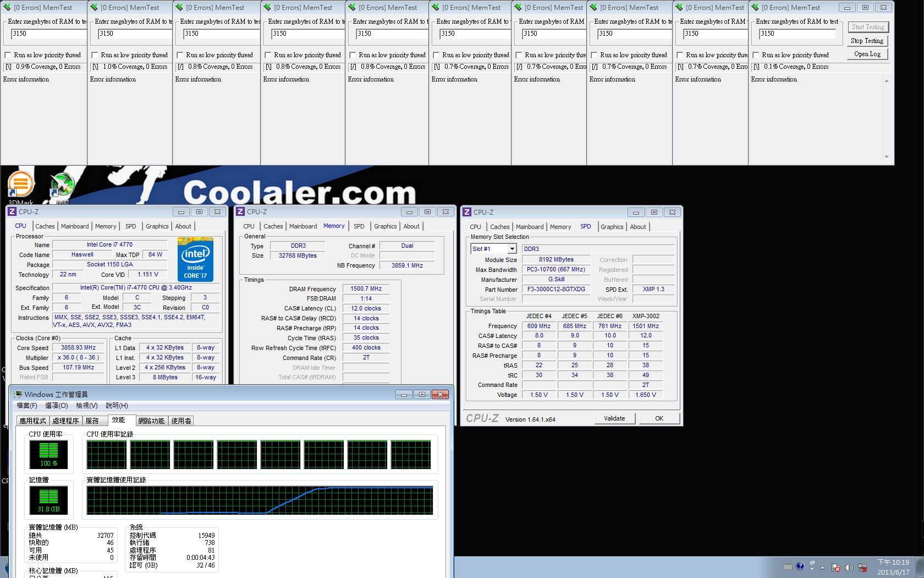Open the volume speaker tray icon

pyautogui.click(x=849, y=568)
